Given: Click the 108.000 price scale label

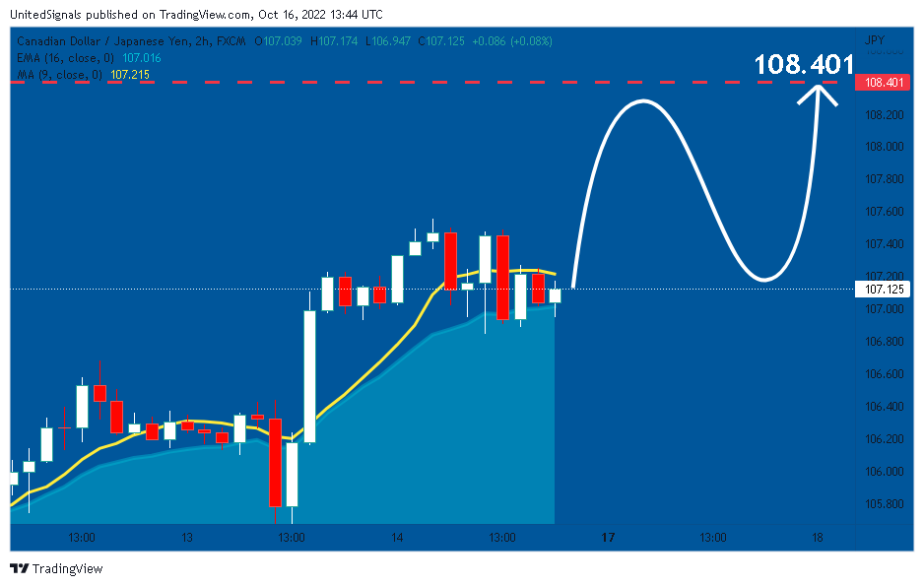Looking at the screenshot, I should [x=884, y=147].
